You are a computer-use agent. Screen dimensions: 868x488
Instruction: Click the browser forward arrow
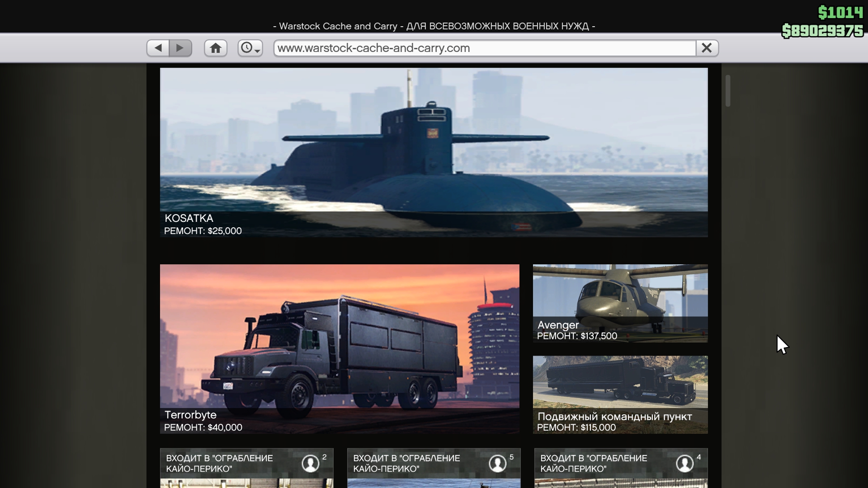(x=180, y=48)
